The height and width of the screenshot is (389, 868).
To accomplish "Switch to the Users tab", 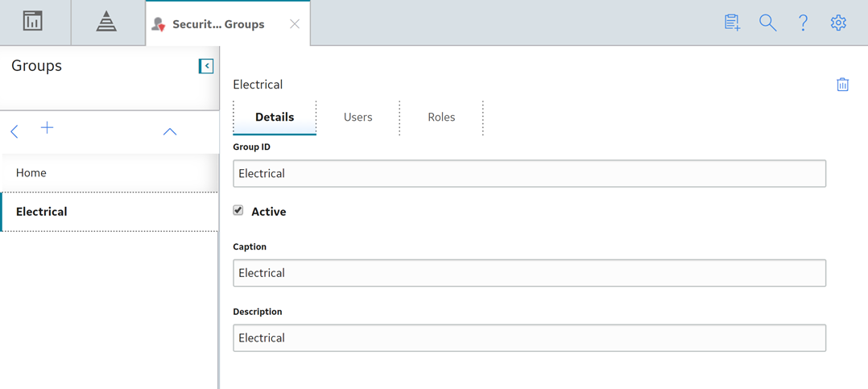I will coord(358,118).
